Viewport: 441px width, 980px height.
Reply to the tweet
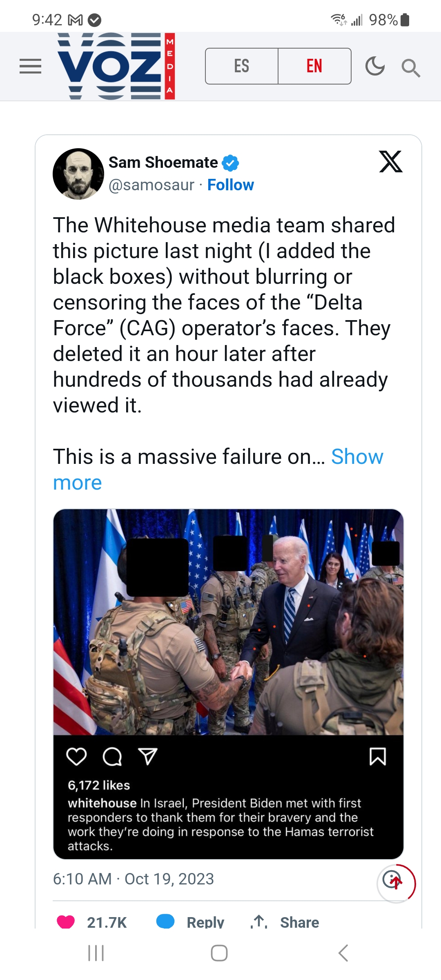point(191,922)
